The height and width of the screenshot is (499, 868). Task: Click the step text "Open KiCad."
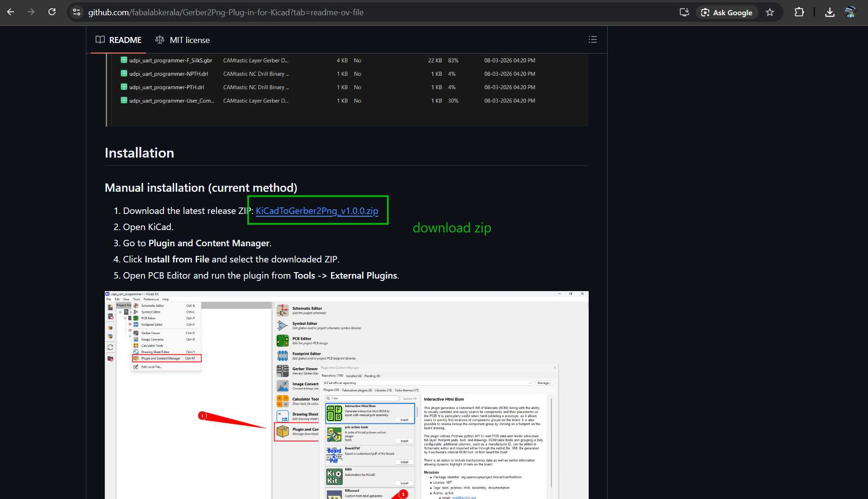(148, 227)
